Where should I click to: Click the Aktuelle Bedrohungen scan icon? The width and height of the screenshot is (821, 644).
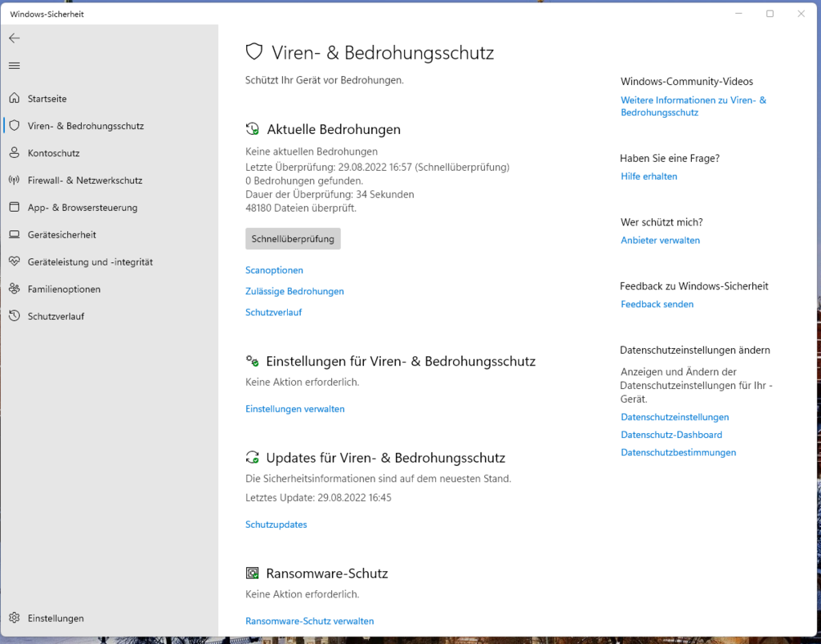coord(253,129)
